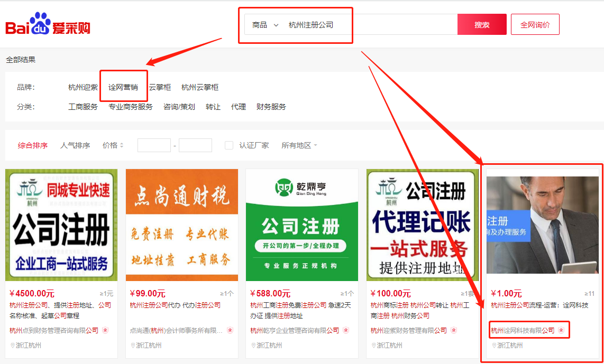Click search box containing 杭州注册公司
604x364 pixels.
[351, 25]
